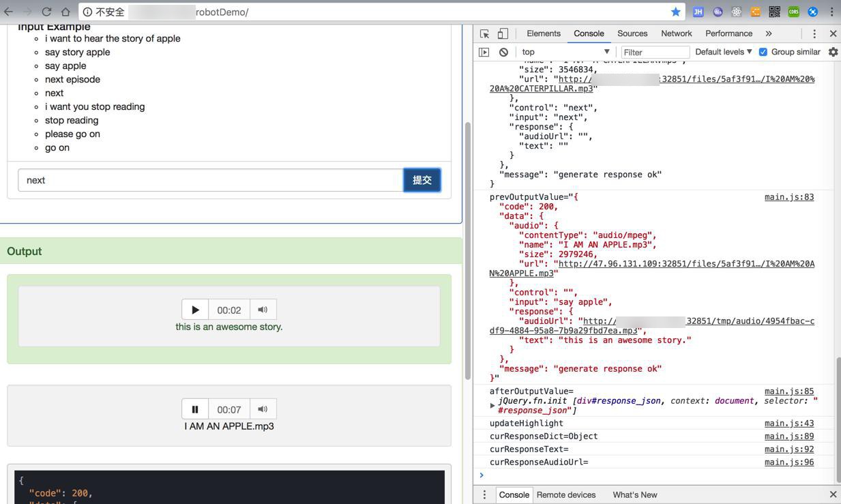This screenshot has height=504, width=841.
Task: Click the text input containing 'next'
Action: click(211, 180)
